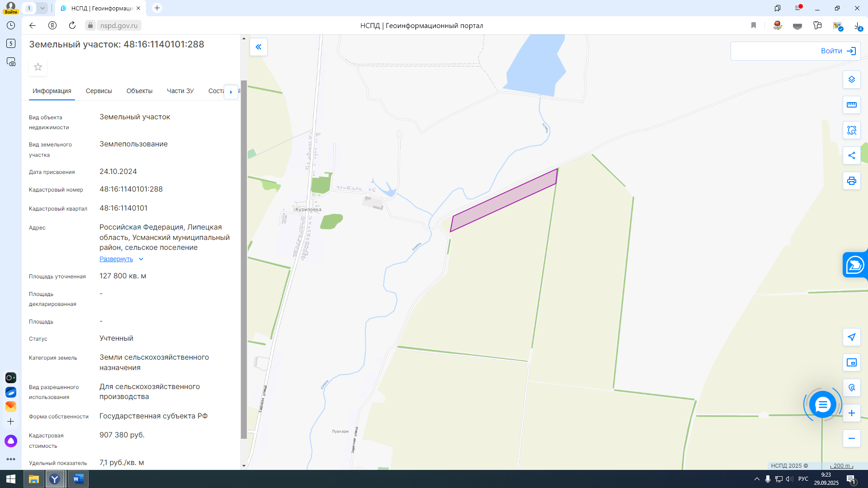This screenshot has height=488, width=868.
Task: Open the Части ЗУ tab
Action: pyautogui.click(x=180, y=91)
